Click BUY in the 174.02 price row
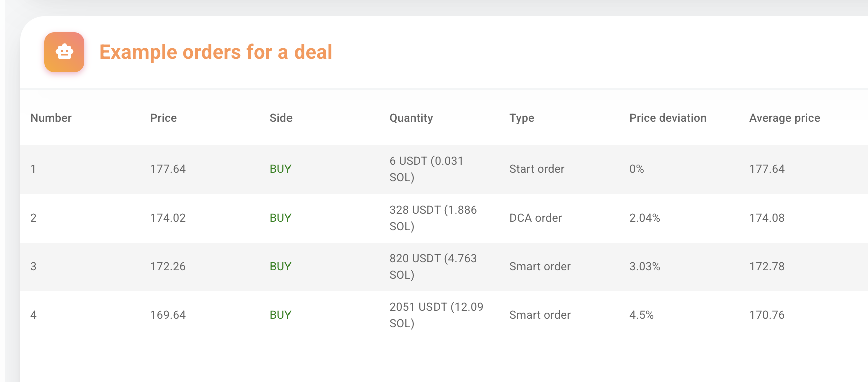 click(x=280, y=218)
